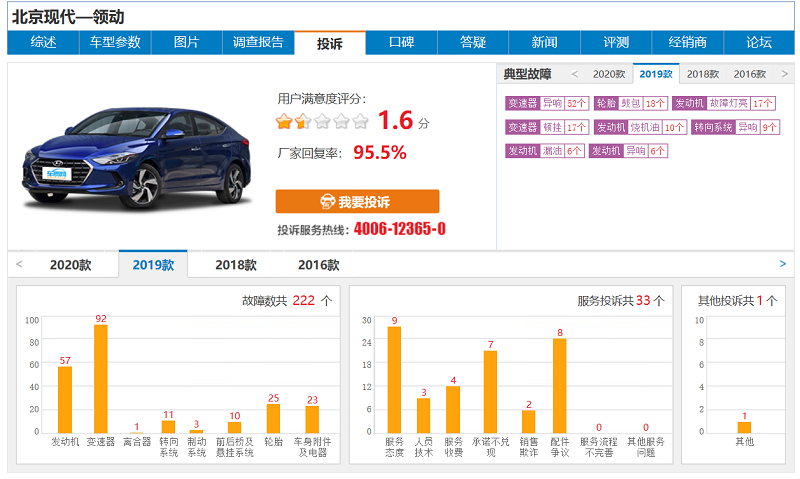Screen dimensions: 800x479
Task: Click the 轮胎 鼓包 18个 fault tag
Action: (x=631, y=104)
